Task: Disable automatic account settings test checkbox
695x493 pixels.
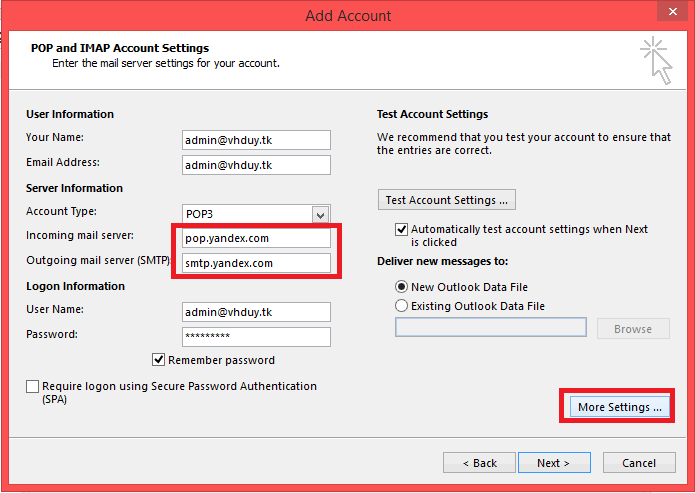Action: (x=402, y=230)
